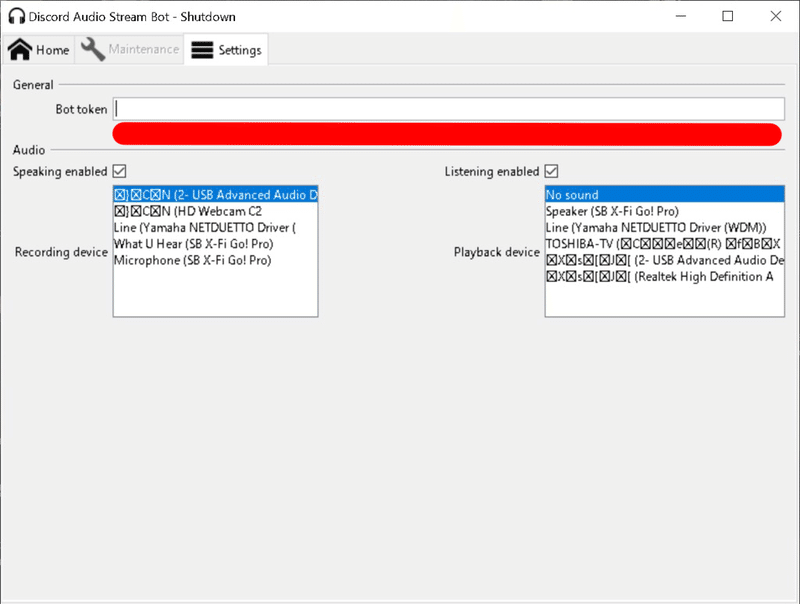
Task: Close the Discord Audio Stream Bot window
Action: 776,16
